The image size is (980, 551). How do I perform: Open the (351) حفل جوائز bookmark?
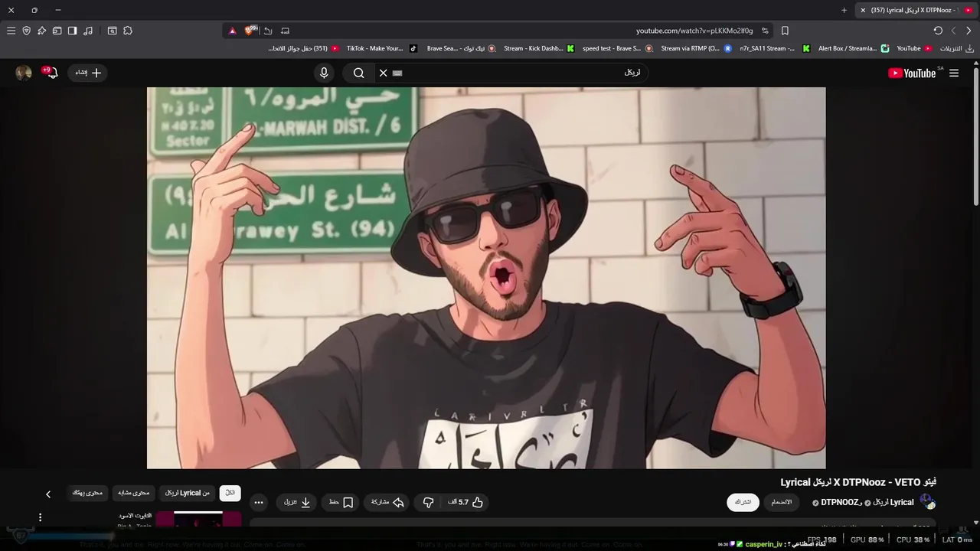pos(303,48)
